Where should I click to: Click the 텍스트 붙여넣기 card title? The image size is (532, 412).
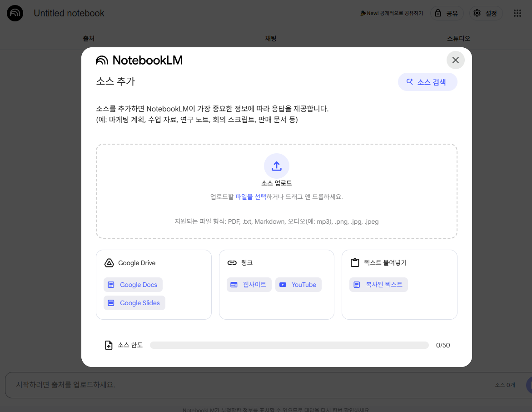point(385,262)
